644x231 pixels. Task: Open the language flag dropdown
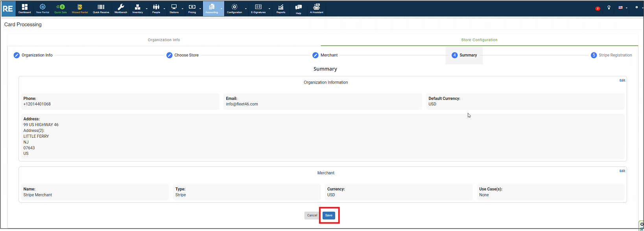click(x=622, y=7)
